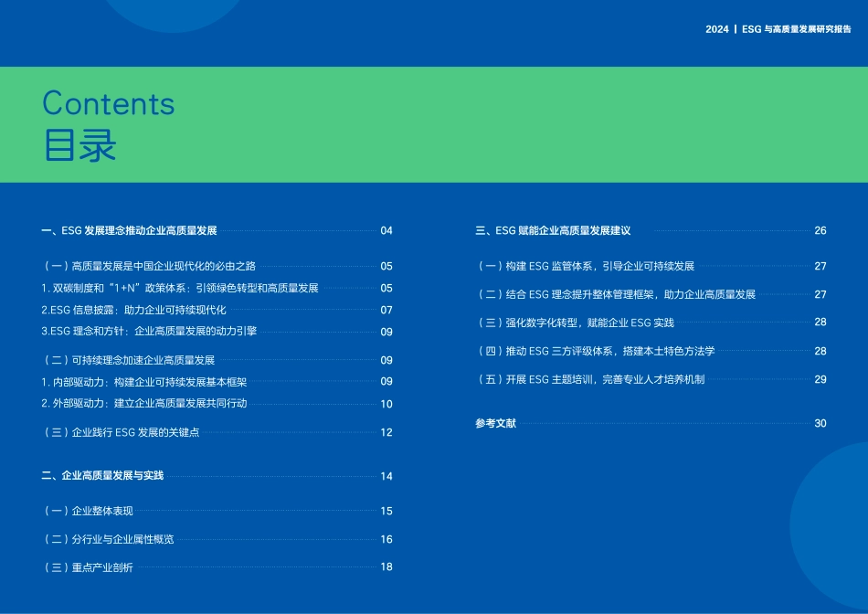This screenshot has height=614, width=868.
Task: Click page number 15
Action: [386, 511]
